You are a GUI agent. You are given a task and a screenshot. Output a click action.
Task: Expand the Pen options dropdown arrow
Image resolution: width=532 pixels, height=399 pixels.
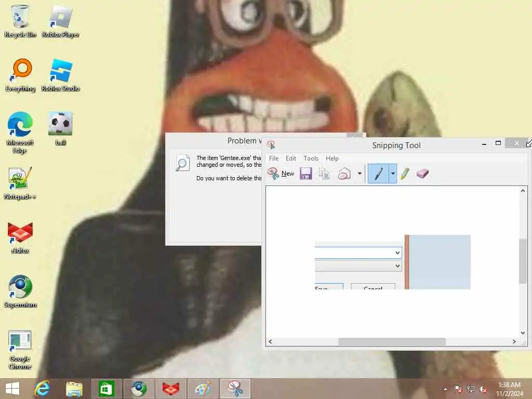click(393, 174)
